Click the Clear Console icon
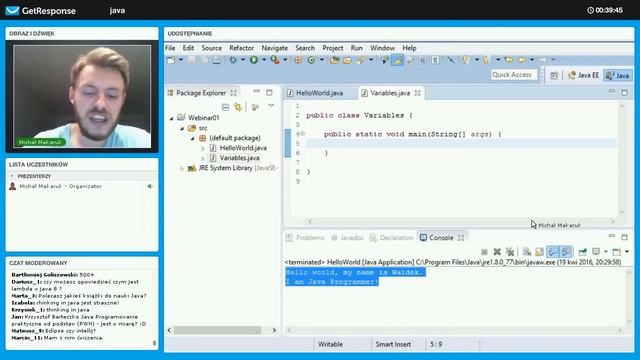Image resolution: width=640 pixels, height=360 pixels. pyautogui.click(x=527, y=252)
